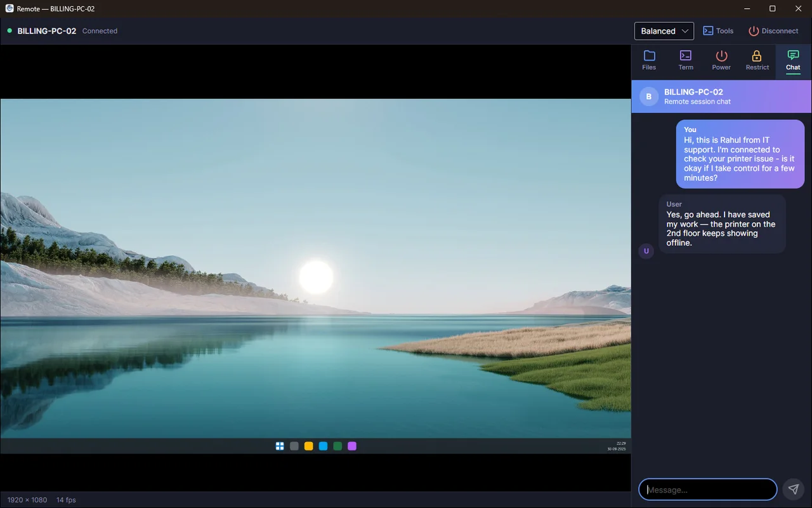Click the User reply about printer offline
This screenshot has width=812, height=508.
click(x=722, y=224)
